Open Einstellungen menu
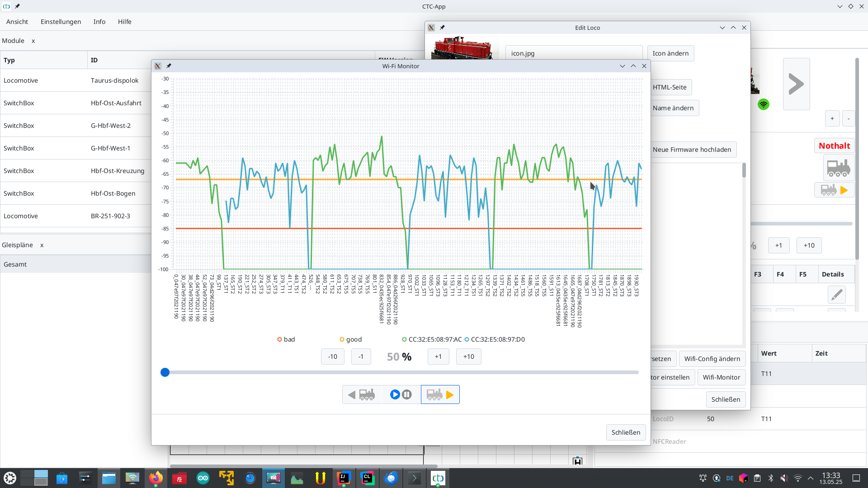868x488 pixels. pos(61,22)
